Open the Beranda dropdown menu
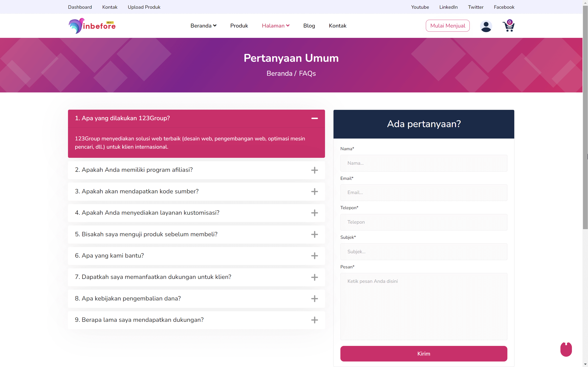This screenshot has height=367, width=588. pos(203,25)
